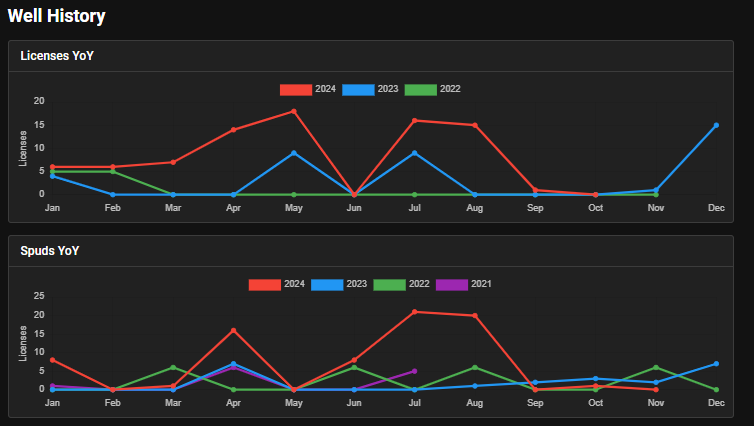The height and width of the screenshot is (426, 754).
Task: Click the 2023 December point in Spuds chart
Action: (716, 363)
